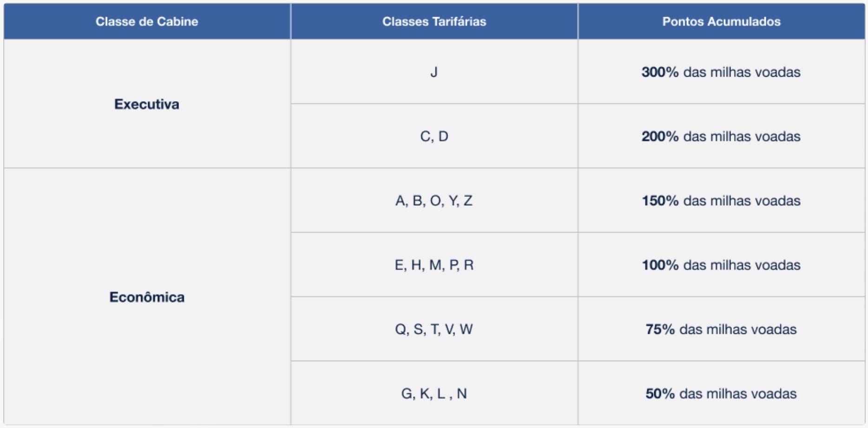
Task: Click the bold 200% value
Action: pos(660,136)
